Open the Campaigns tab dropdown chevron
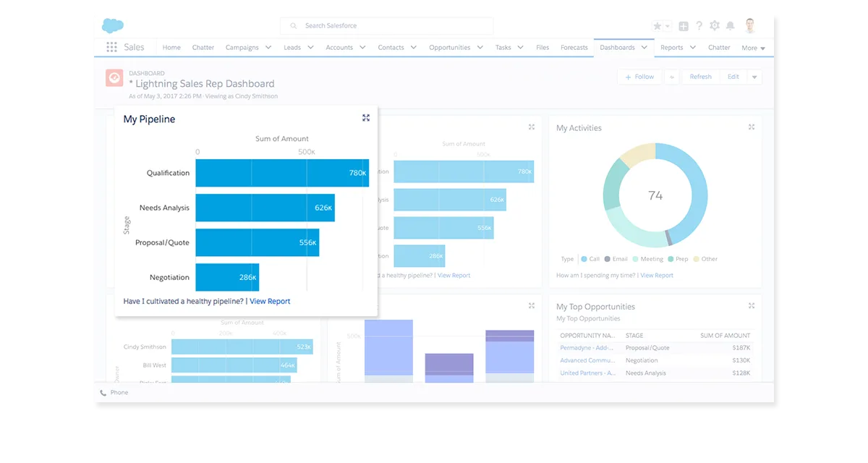 click(268, 48)
